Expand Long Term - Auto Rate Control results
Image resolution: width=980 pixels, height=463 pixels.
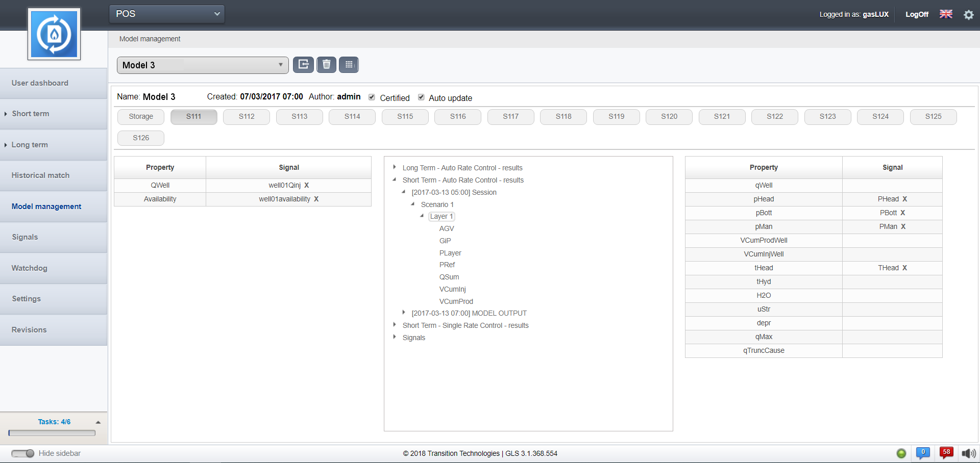[x=395, y=167]
